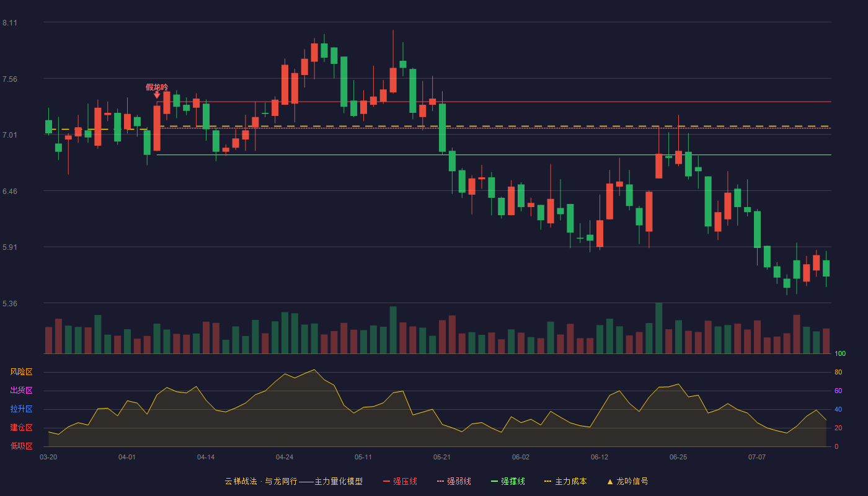Toggle the 强撑线 legend entry
This screenshot has width=868, height=496.
[508, 481]
